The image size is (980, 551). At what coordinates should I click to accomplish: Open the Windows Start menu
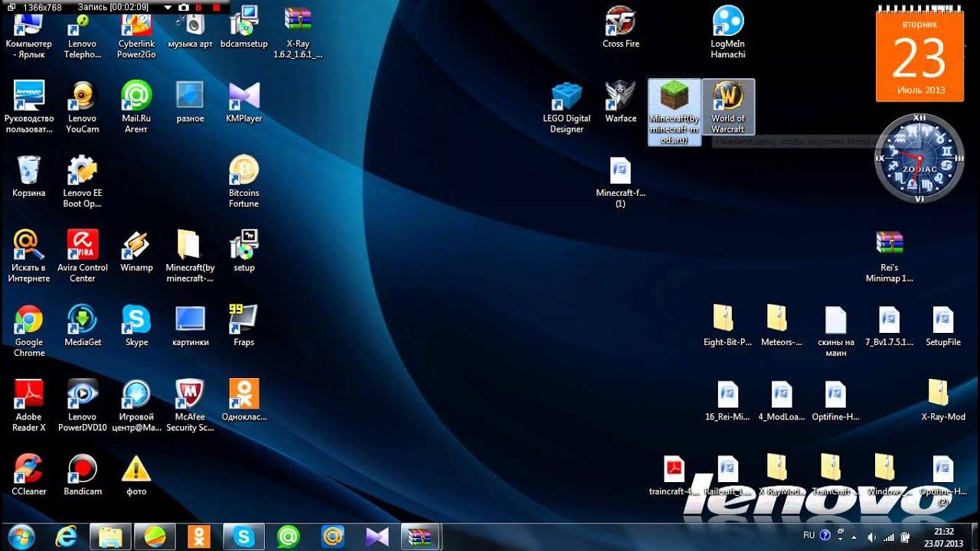tap(21, 536)
